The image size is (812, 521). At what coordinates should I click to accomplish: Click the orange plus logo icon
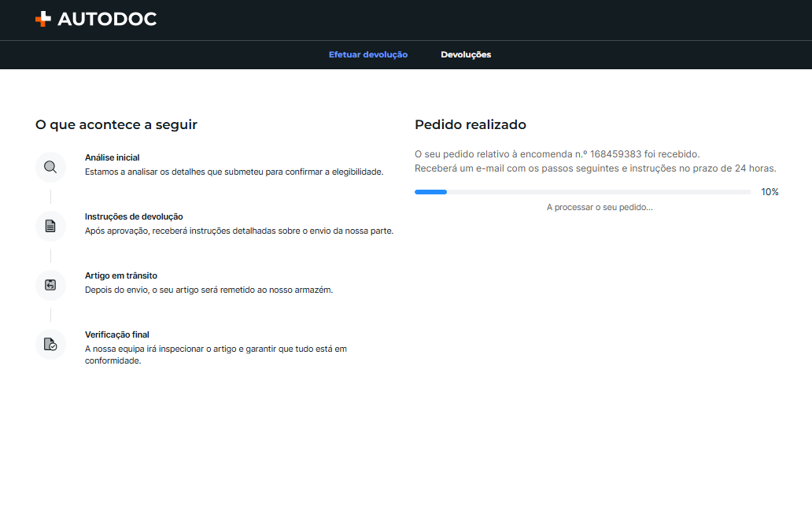click(x=43, y=19)
